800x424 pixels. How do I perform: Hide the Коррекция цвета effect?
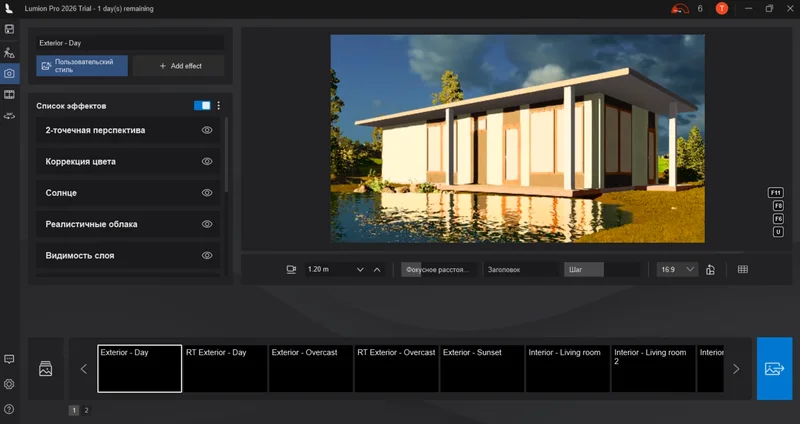(207, 161)
